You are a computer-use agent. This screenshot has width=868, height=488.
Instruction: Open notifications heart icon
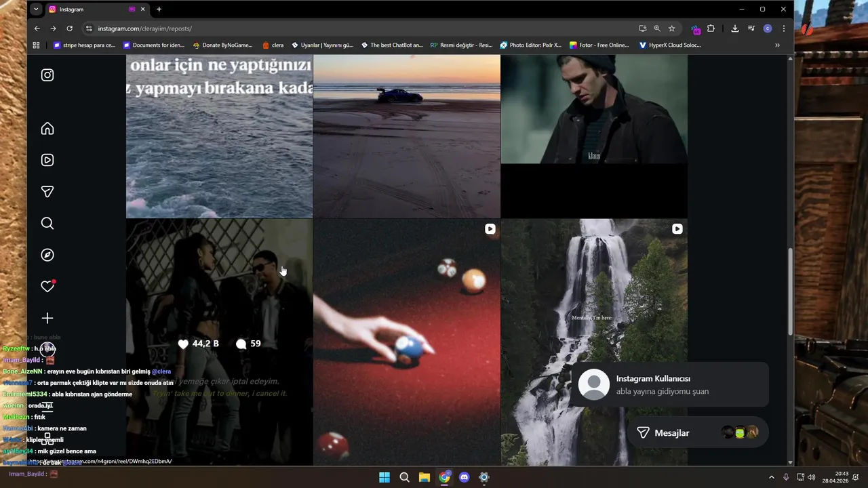click(x=47, y=287)
